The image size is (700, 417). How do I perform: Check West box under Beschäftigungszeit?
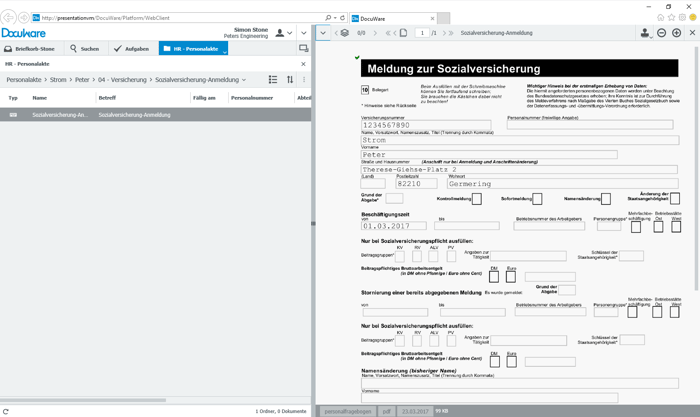(x=676, y=227)
